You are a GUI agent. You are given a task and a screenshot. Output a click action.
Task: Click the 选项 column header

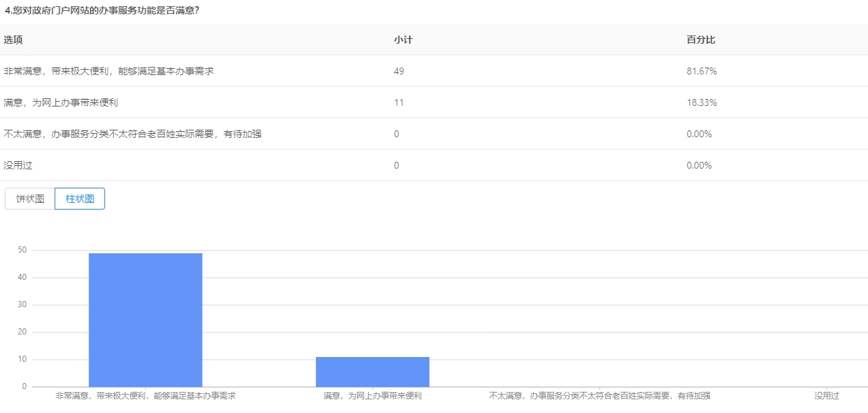pyautogui.click(x=13, y=40)
